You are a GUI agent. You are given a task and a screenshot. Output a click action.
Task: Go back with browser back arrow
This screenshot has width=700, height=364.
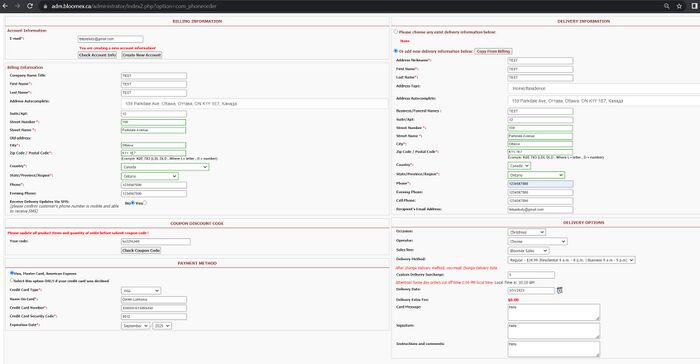[x=5, y=6]
